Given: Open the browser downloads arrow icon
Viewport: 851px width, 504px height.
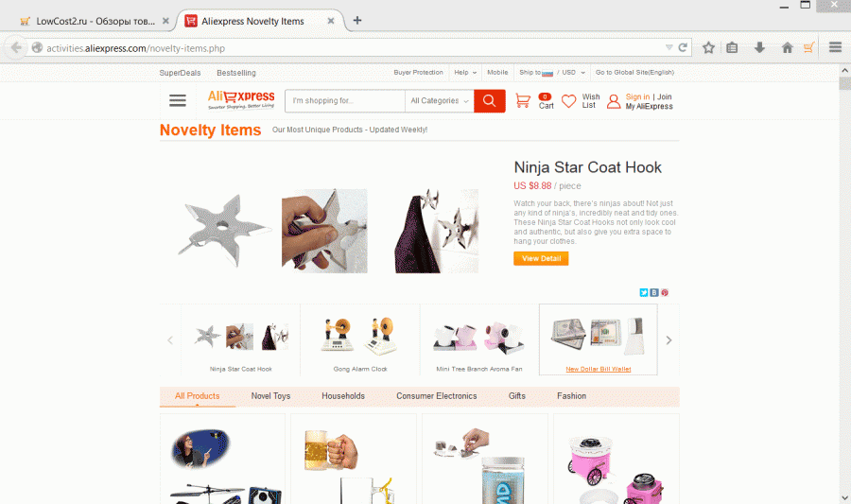Looking at the screenshot, I should tap(759, 47).
